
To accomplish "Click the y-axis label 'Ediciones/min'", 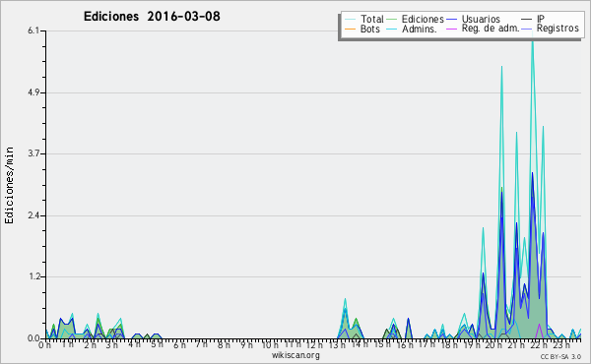I will click(9, 185).
